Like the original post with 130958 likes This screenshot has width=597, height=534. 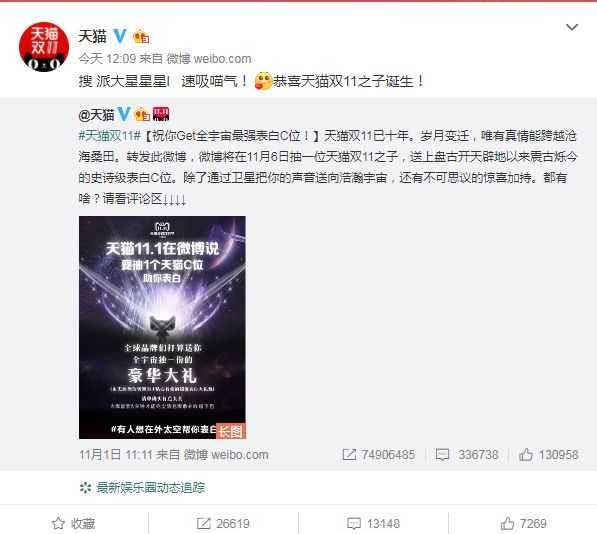549,454
